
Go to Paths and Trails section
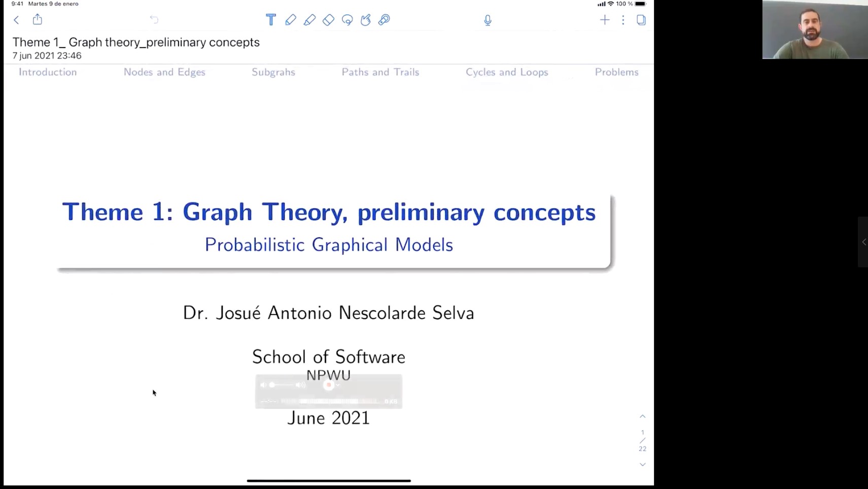pyautogui.click(x=380, y=72)
